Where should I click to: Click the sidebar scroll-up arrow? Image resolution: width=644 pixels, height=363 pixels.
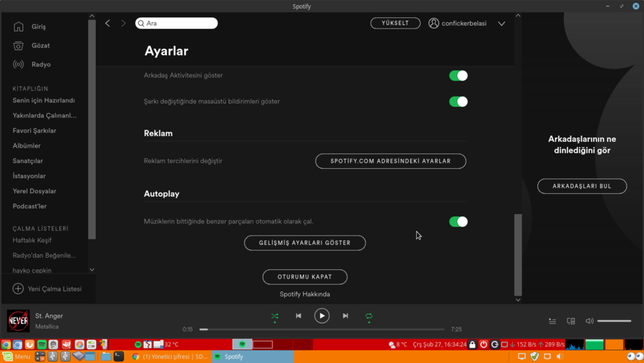tap(92, 16)
